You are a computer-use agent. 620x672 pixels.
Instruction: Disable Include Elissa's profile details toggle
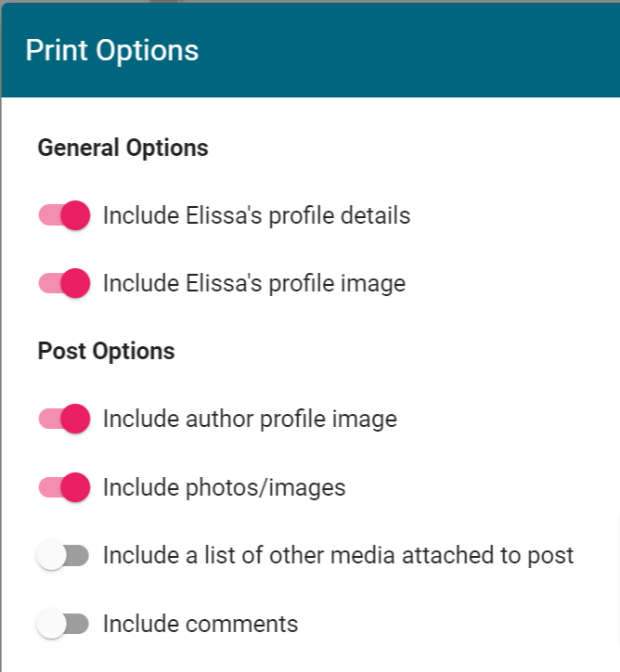coord(64,215)
